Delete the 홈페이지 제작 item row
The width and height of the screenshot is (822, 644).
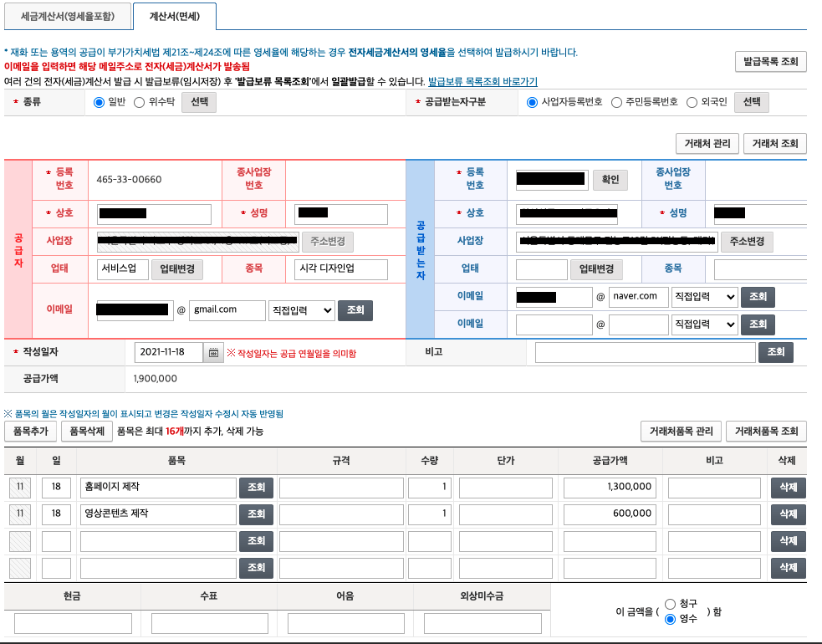788,488
